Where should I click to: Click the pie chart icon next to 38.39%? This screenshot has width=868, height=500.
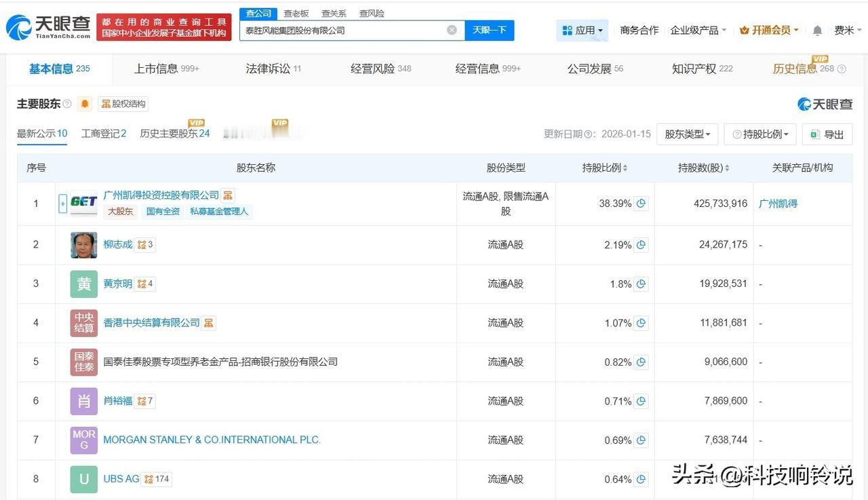tap(641, 203)
